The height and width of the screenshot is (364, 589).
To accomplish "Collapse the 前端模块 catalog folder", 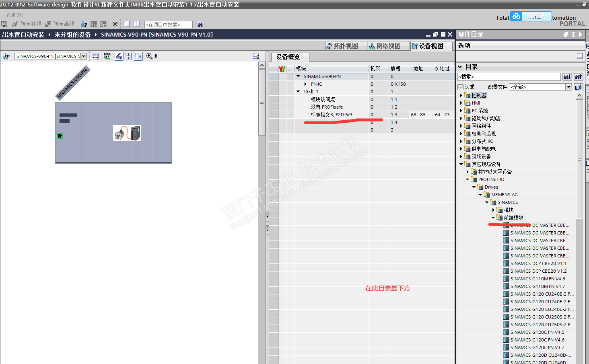I will pyautogui.click(x=493, y=218).
